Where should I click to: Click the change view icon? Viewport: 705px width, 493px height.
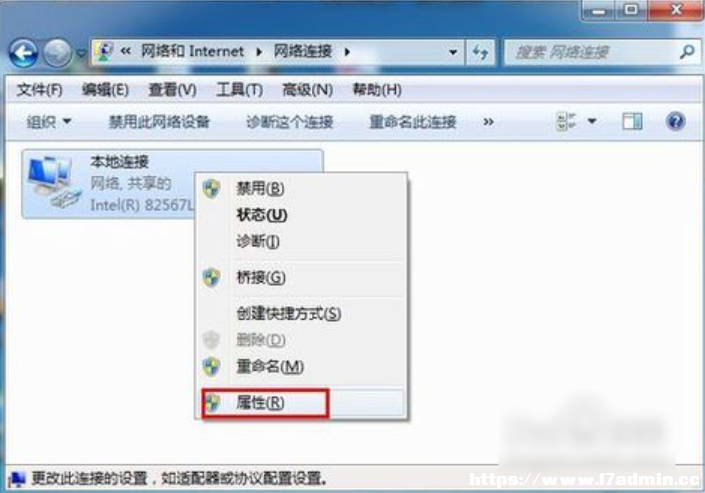click(x=566, y=121)
